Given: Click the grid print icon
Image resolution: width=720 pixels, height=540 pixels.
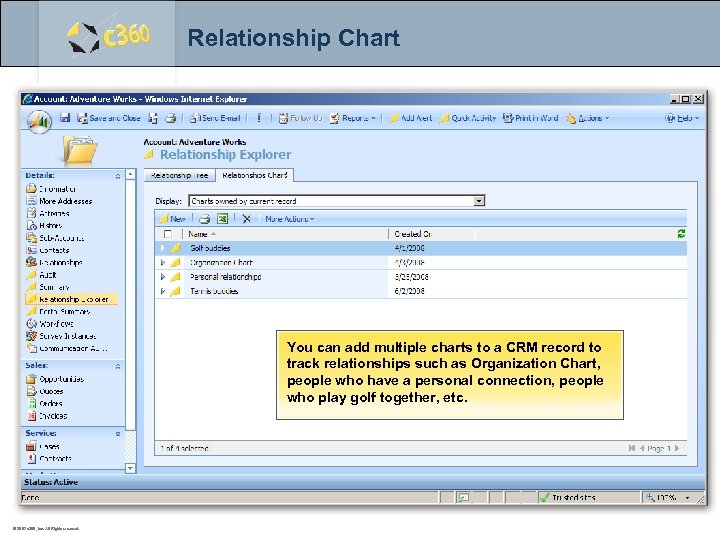Looking at the screenshot, I should pos(204,219).
